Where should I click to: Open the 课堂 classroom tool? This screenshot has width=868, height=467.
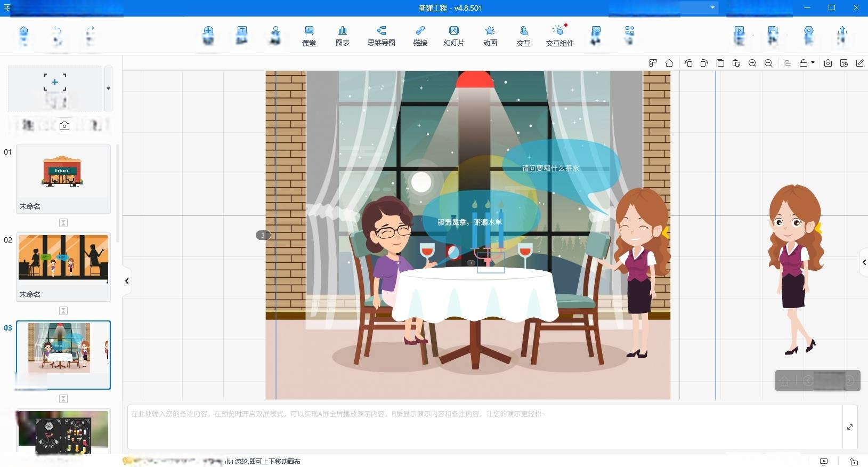click(309, 36)
